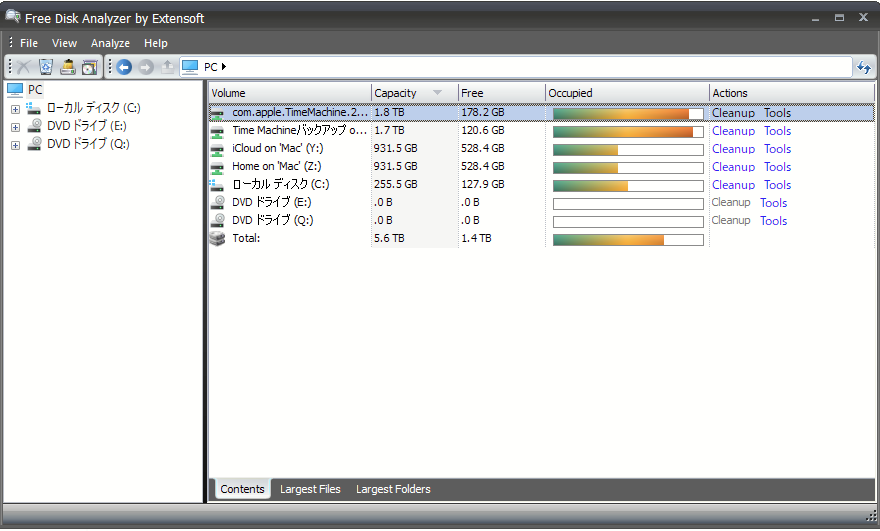The image size is (880, 531).
Task: Click the PC address bar field
Action: click(516, 67)
